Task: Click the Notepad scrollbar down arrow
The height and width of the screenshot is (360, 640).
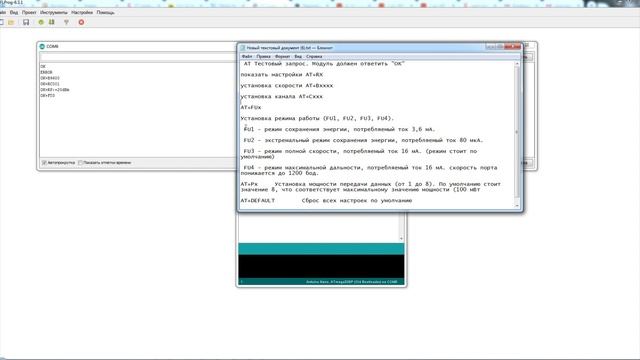Action: point(517,206)
